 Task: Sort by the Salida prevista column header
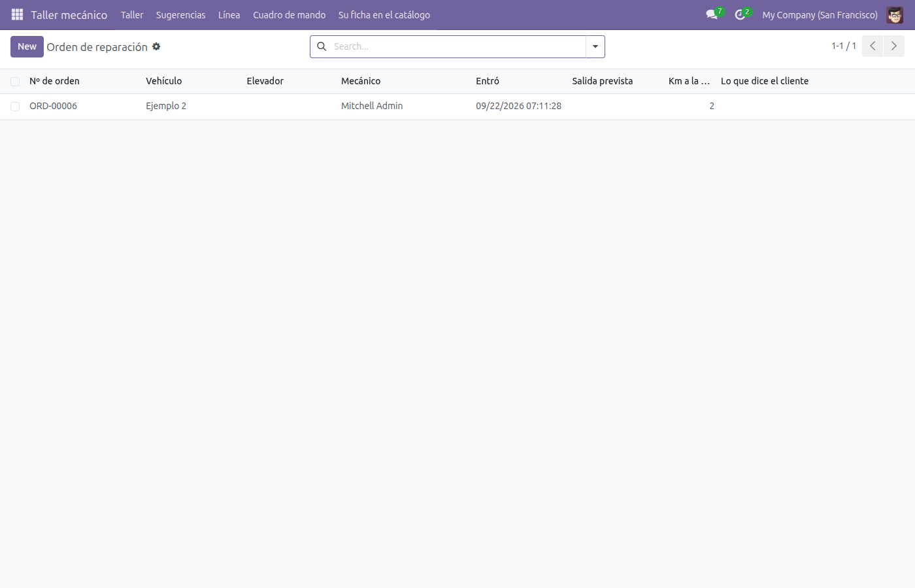coord(602,81)
